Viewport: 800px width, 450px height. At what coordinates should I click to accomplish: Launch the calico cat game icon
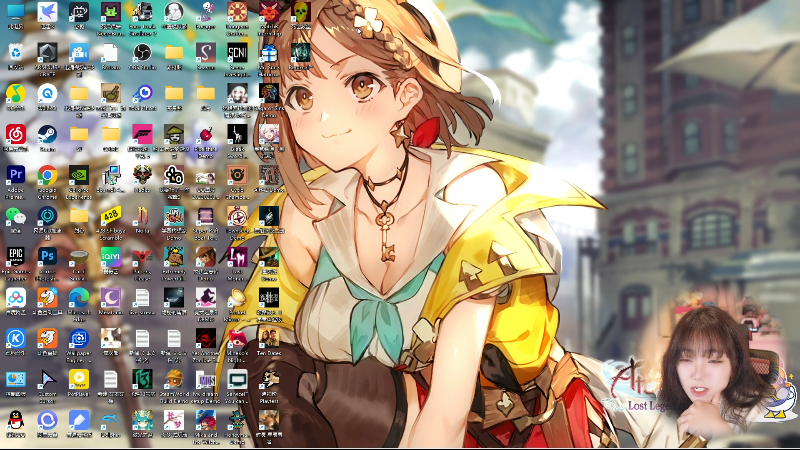click(x=111, y=338)
